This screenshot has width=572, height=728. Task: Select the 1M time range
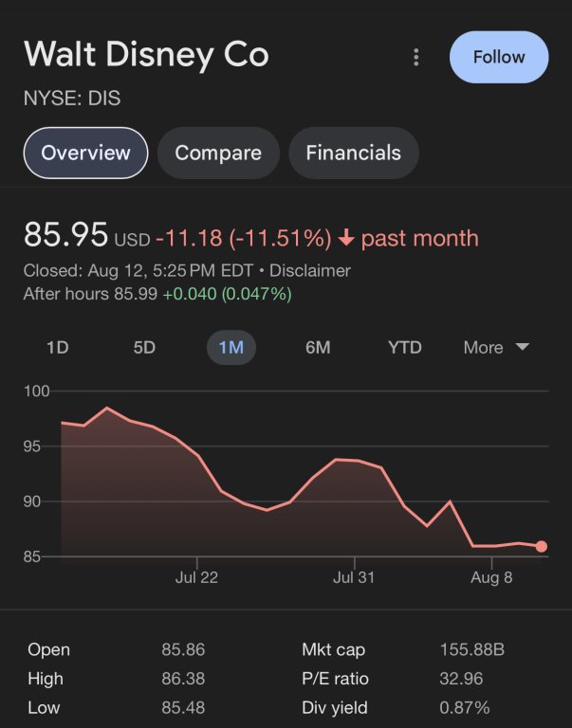(231, 348)
